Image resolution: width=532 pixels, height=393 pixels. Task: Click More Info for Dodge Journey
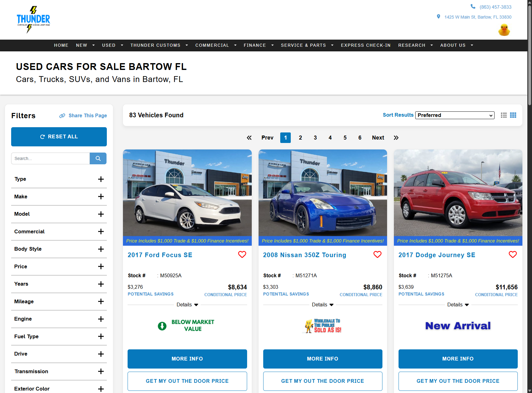[458, 359]
